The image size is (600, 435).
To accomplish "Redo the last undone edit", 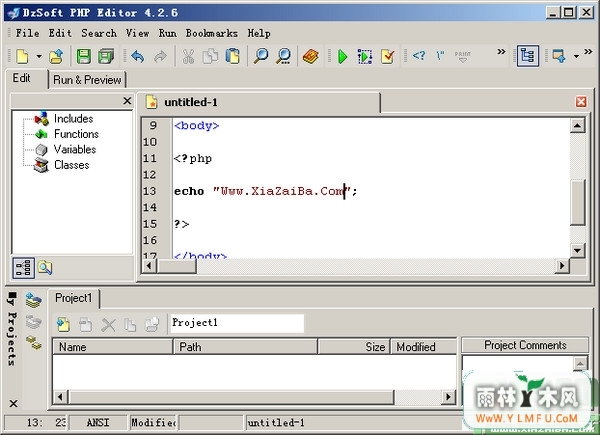I will click(160, 56).
